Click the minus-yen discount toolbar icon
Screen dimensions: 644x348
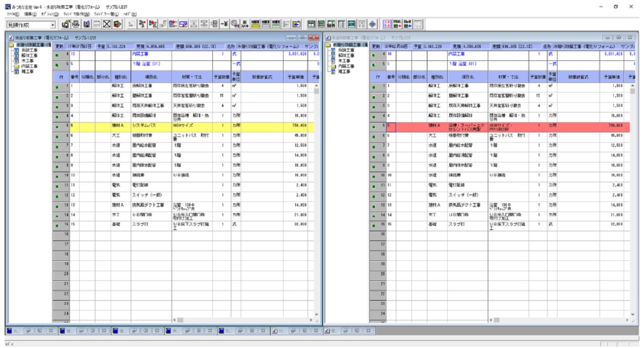[x=224, y=24]
